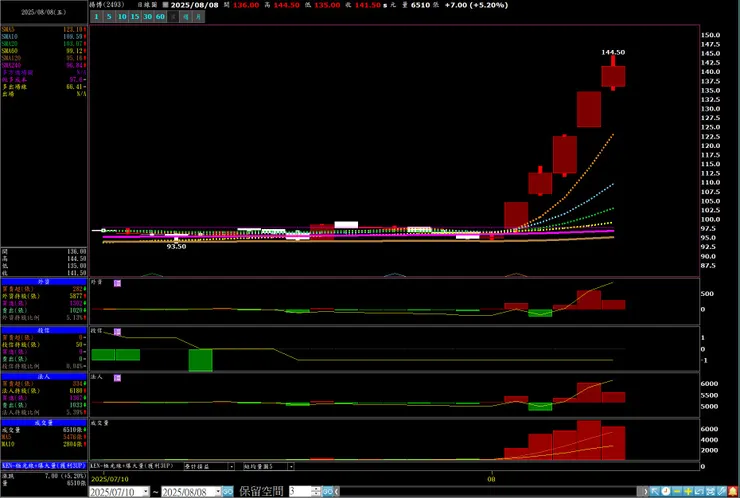Toggle the purple marker in 投信 panel
Image resolution: width=740 pixels, height=498 pixels.
118,332
